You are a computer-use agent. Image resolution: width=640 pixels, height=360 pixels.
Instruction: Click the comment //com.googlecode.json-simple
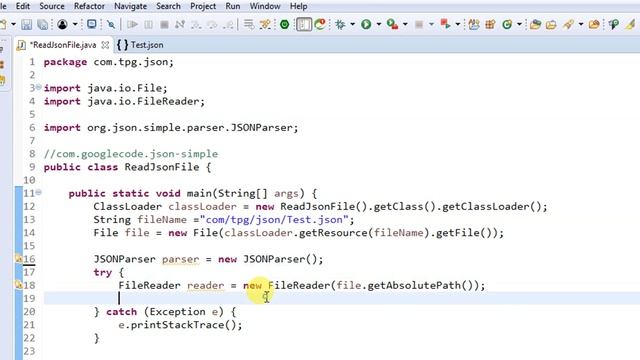[x=131, y=154]
